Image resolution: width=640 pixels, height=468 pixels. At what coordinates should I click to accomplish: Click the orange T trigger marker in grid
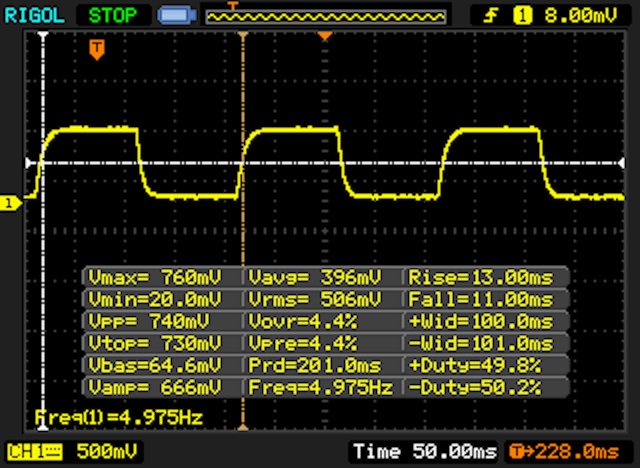97,50
